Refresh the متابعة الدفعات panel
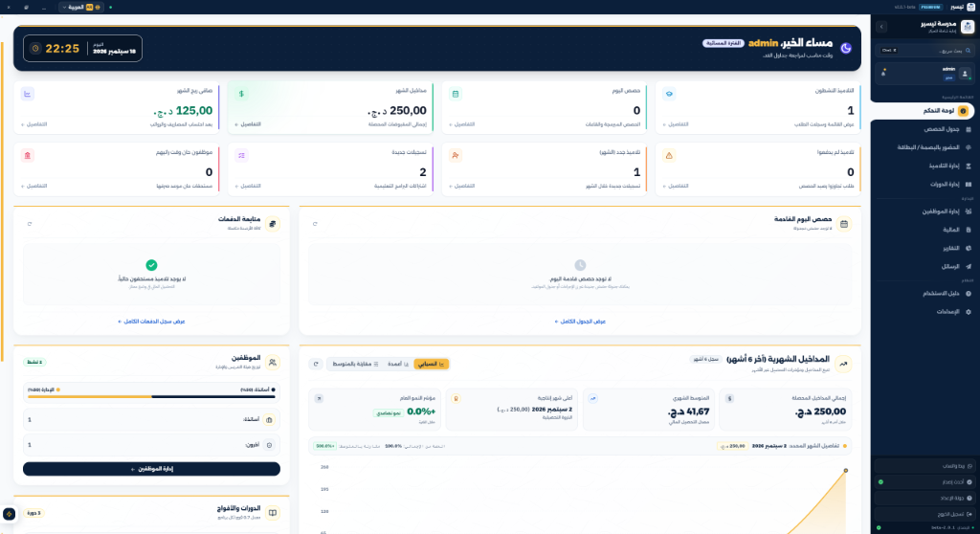 [30, 224]
